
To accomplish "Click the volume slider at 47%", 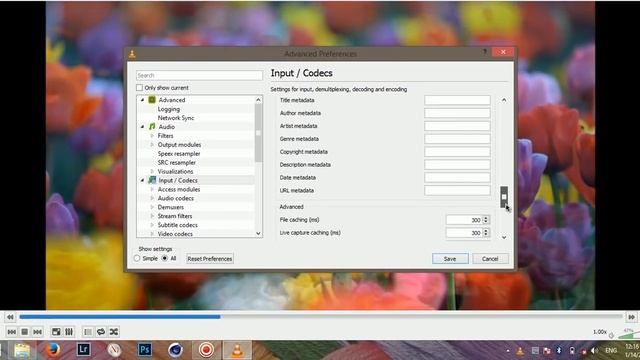I will [x=629, y=336].
